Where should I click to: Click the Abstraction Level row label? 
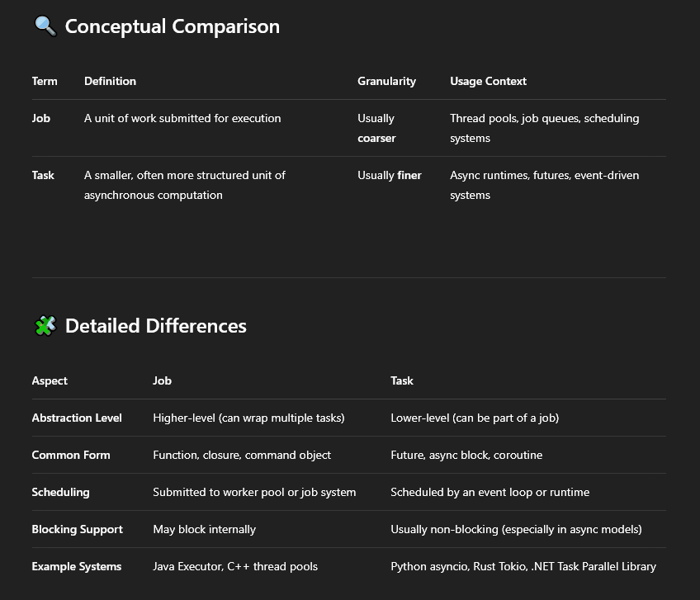click(77, 418)
